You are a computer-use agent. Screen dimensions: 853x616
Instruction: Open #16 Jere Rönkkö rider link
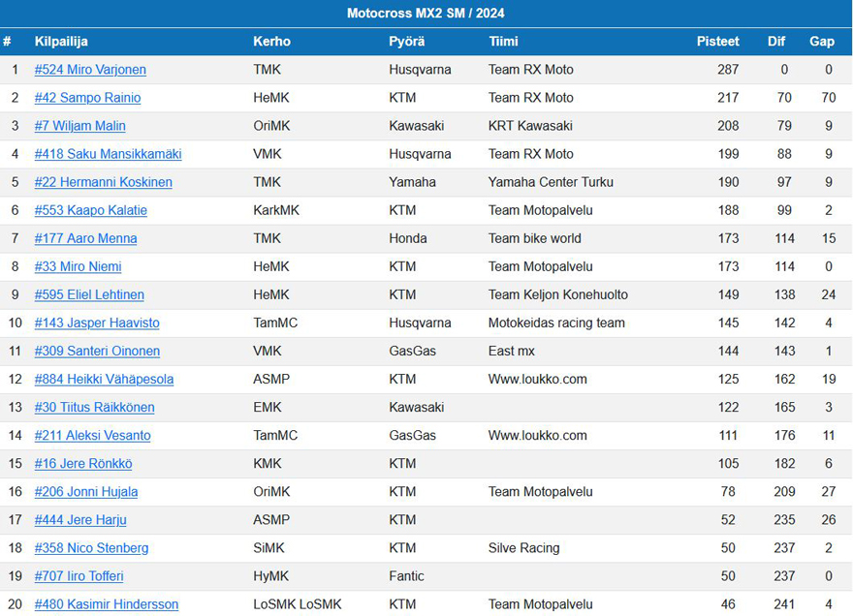(82, 463)
